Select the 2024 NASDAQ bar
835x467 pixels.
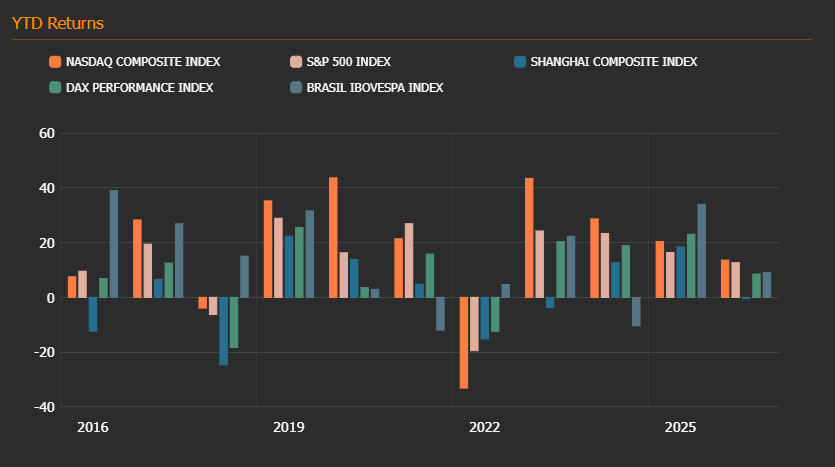[x=594, y=258]
